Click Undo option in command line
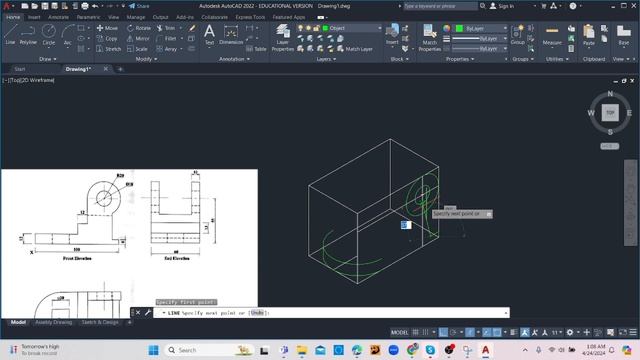 (257, 313)
